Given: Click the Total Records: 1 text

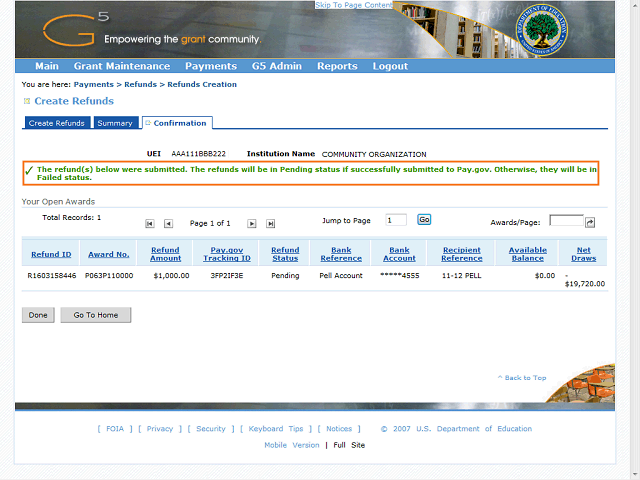Looking at the screenshot, I should [x=71, y=218].
